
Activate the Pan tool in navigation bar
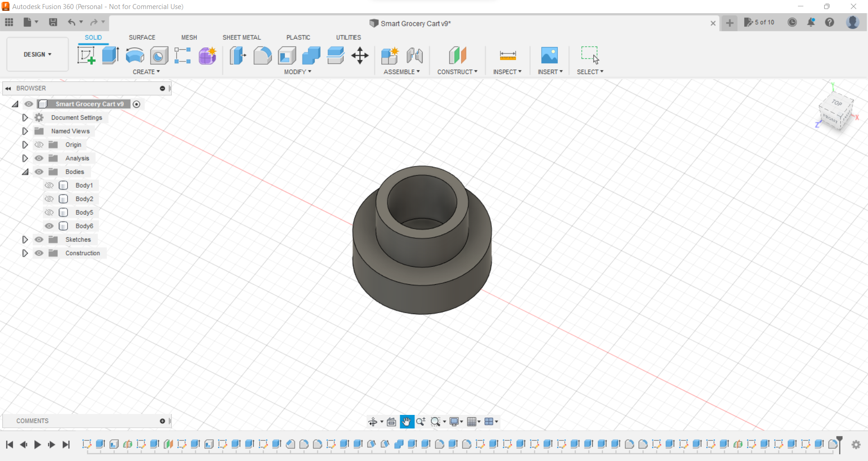point(406,421)
